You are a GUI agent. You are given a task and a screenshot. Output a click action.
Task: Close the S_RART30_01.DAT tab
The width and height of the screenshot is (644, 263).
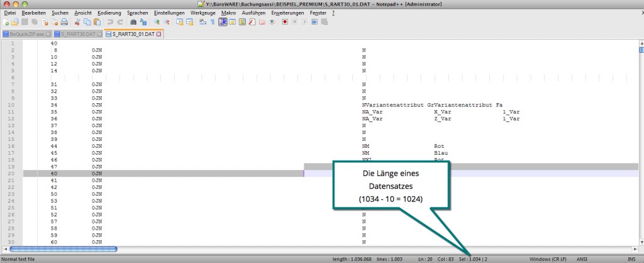pyautogui.click(x=158, y=33)
